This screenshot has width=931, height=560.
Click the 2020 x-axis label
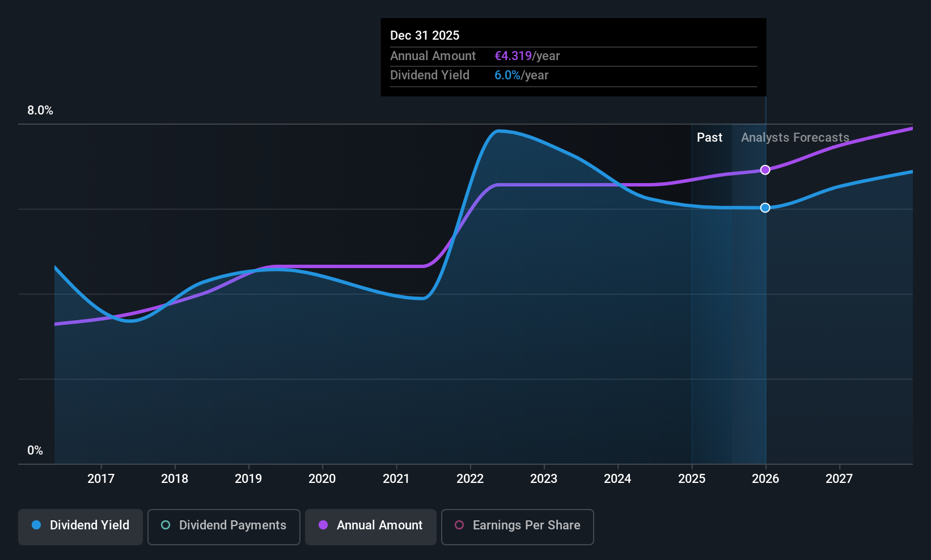tap(322, 479)
